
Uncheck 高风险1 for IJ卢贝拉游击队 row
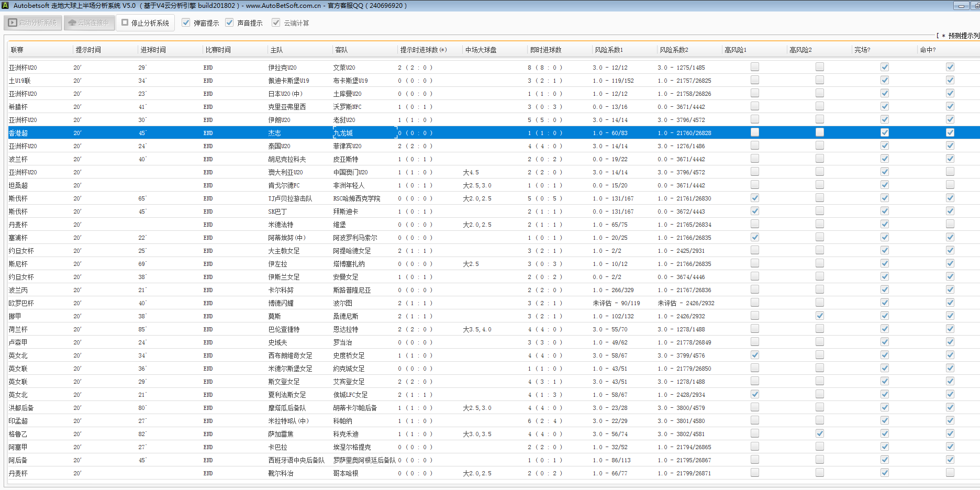[x=754, y=198]
